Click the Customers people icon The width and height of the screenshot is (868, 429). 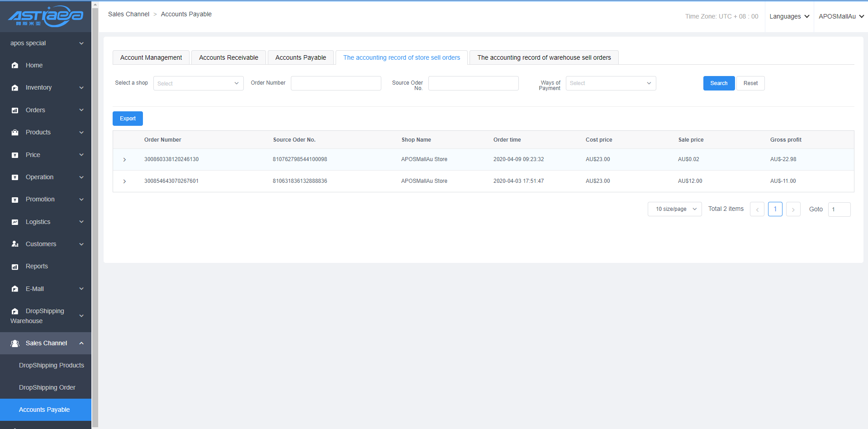15,244
